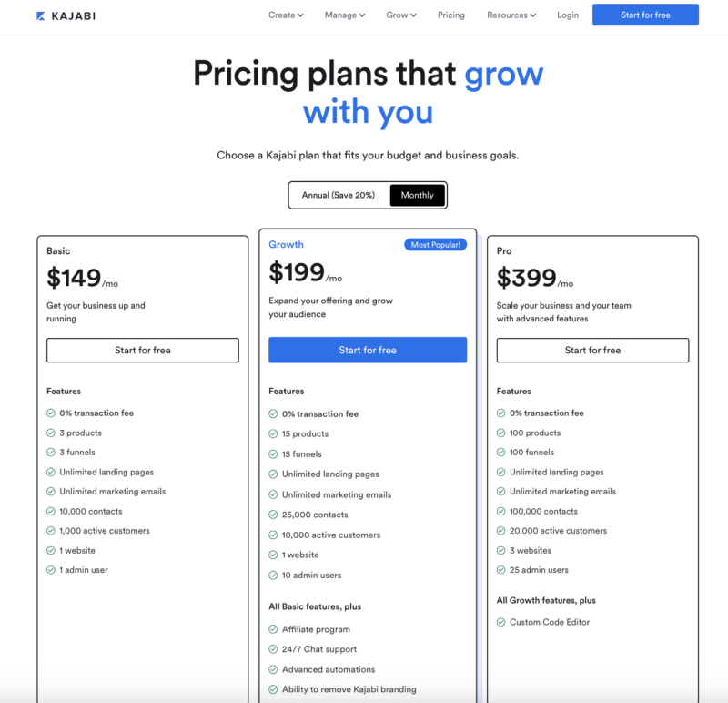Image resolution: width=728 pixels, height=703 pixels.
Task: Expand the Create dropdown menu
Action: pyautogui.click(x=286, y=15)
